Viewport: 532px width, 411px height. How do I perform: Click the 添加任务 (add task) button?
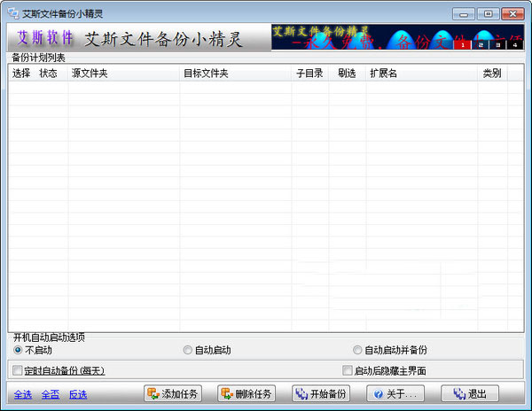click(173, 393)
